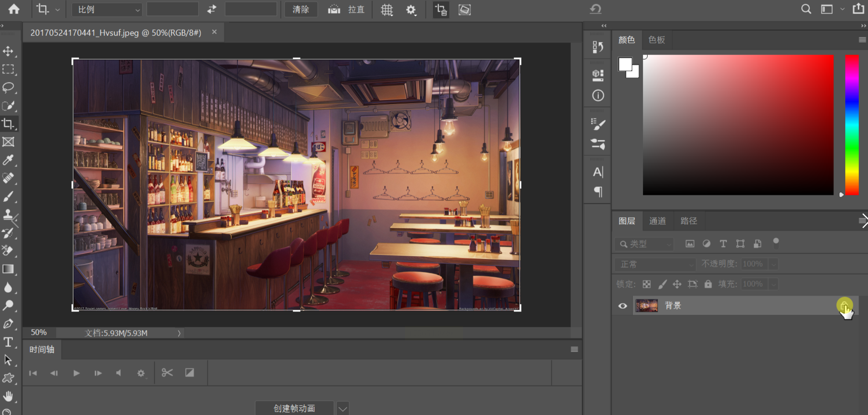Select the Lasso tool
Screen dimensions: 868x415
click(8, 88)
